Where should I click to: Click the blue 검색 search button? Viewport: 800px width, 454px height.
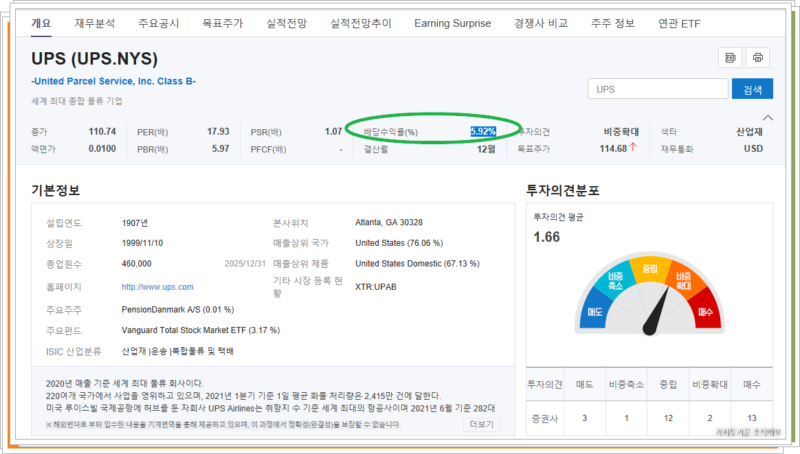click(x=752, y=89)
